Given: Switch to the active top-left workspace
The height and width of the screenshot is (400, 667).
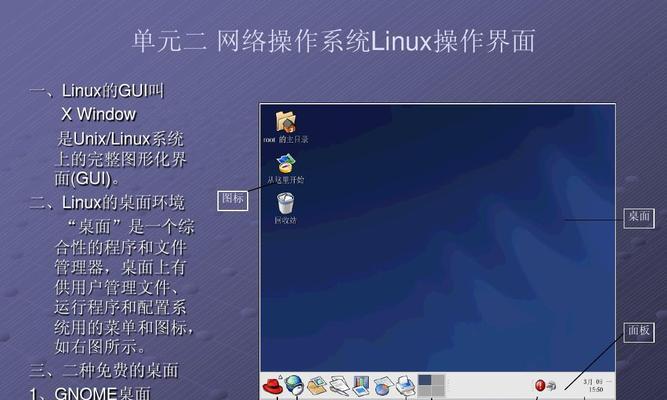Looking at the screenshot, I should click(x=425, y=380).
